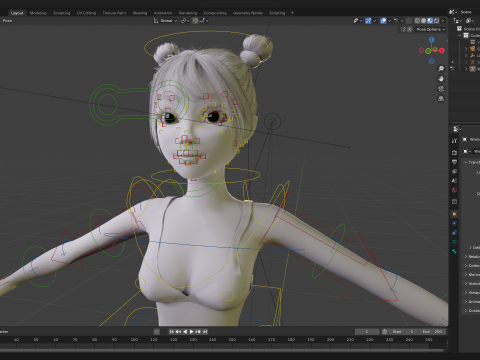The image size is (480, 360).
Task: Play animation in reverse
Action: [185, 331]
